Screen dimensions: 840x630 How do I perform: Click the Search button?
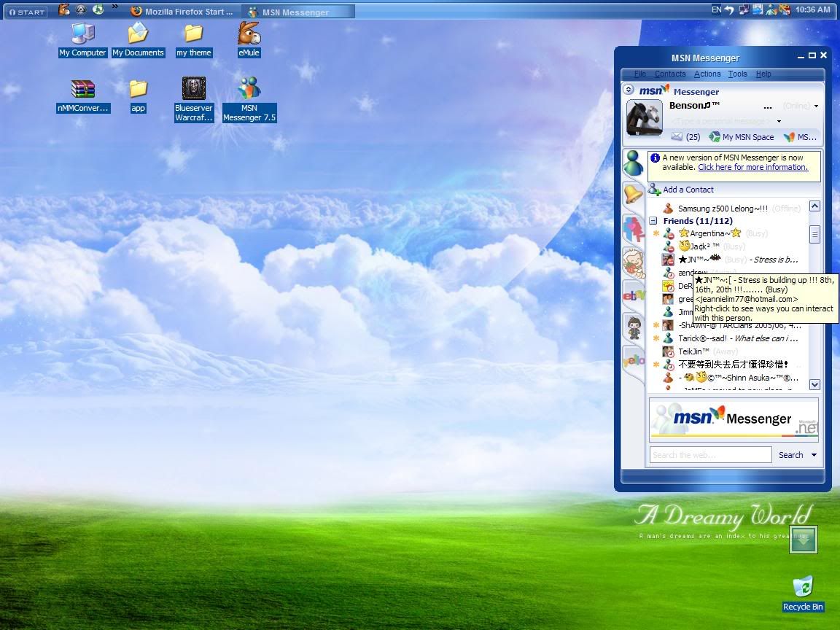pos(790,455)
